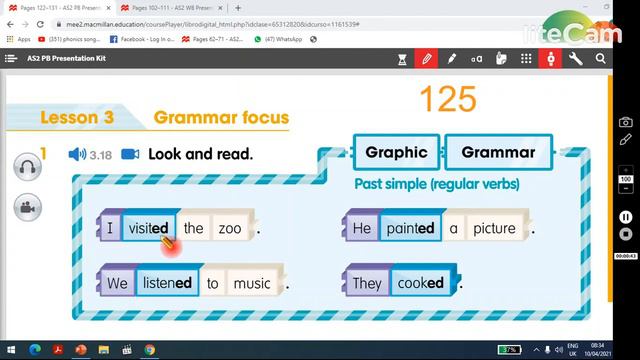Play audio with the headphones button
Screen dimensions: 640x360
(27, 167)
